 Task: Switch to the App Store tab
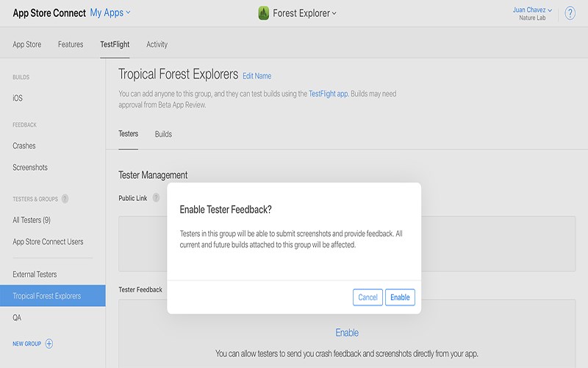pos(27,44)
